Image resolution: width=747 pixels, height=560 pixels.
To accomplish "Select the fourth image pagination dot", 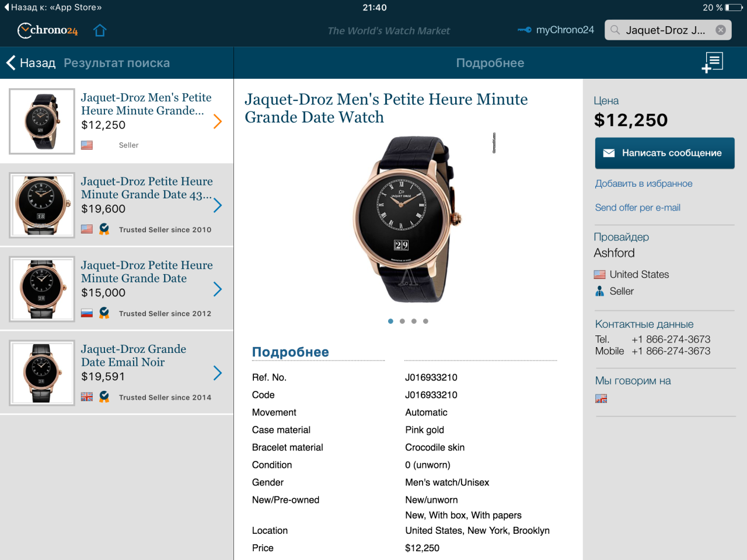I will (x=425, y=321).
